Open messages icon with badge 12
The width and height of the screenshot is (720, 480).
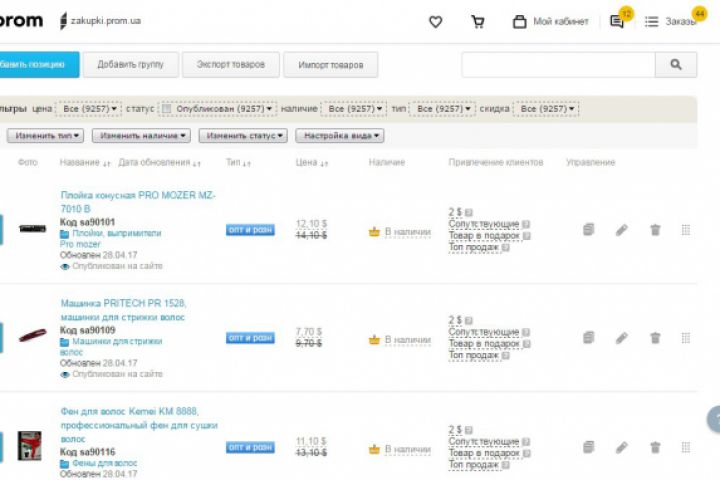coord(617,22)
